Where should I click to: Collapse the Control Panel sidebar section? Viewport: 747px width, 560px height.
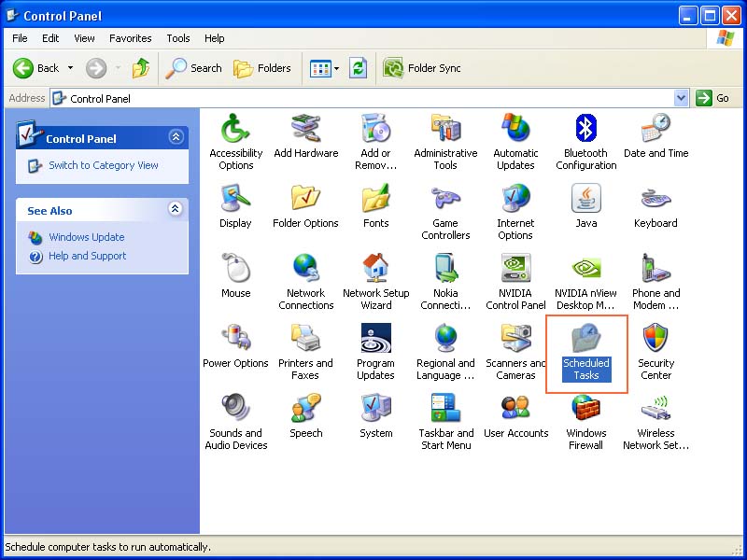176,137
